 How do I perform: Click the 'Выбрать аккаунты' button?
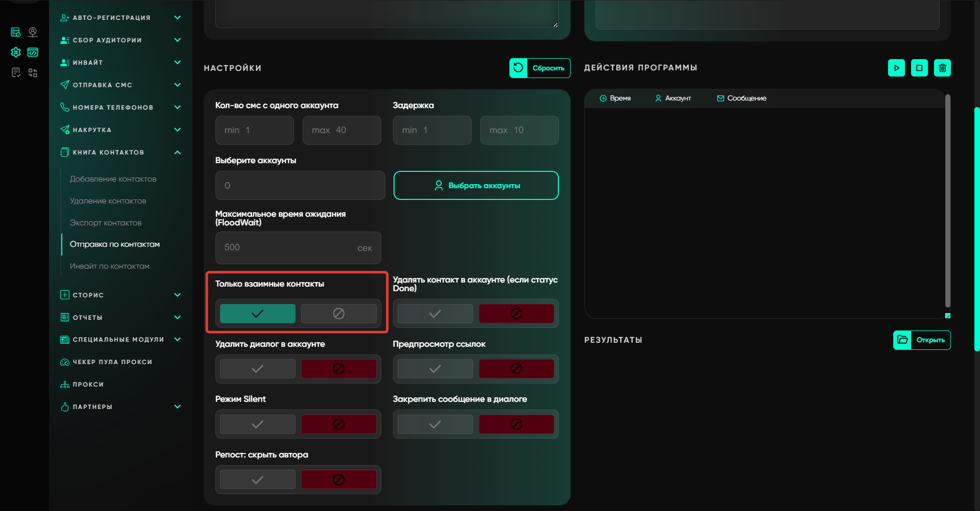[x=476, y=186]
